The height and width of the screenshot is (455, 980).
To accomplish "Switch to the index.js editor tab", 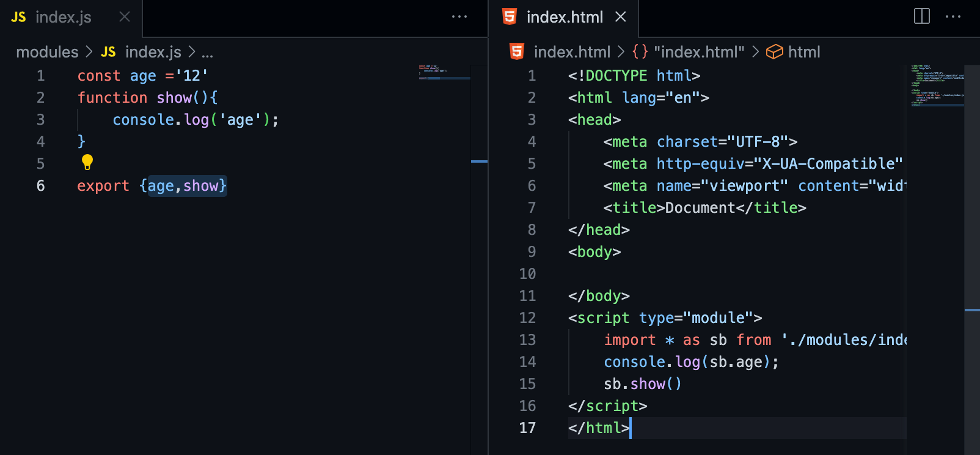I will (71, 18).
